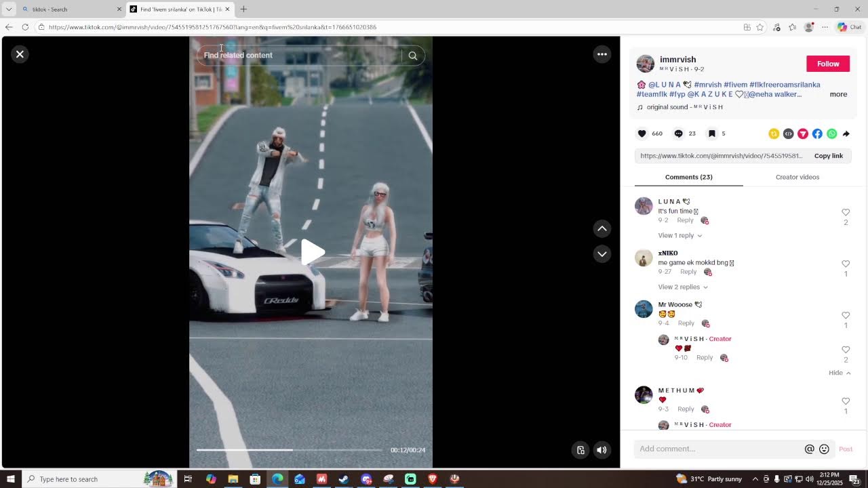
Task: Like LUNA's 'It's fun time' comment
Action: 846,212
